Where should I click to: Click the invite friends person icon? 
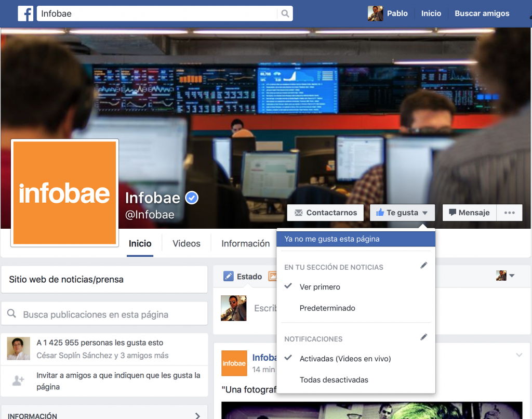(18, 381)
